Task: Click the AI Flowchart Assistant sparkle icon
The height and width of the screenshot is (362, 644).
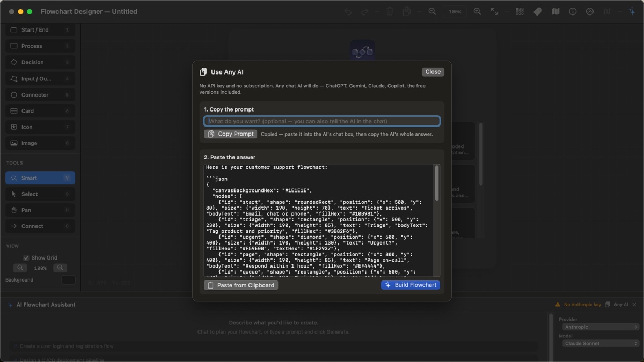Action: (10, 305)
